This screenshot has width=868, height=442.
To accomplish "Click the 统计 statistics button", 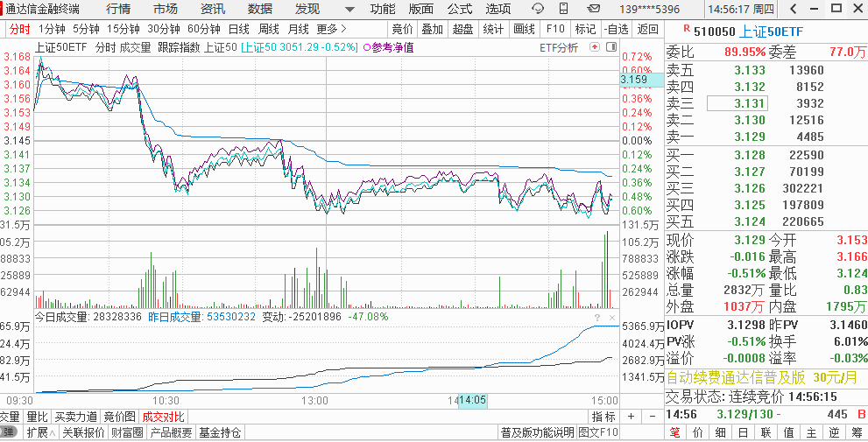I will (x=493, y=29).
